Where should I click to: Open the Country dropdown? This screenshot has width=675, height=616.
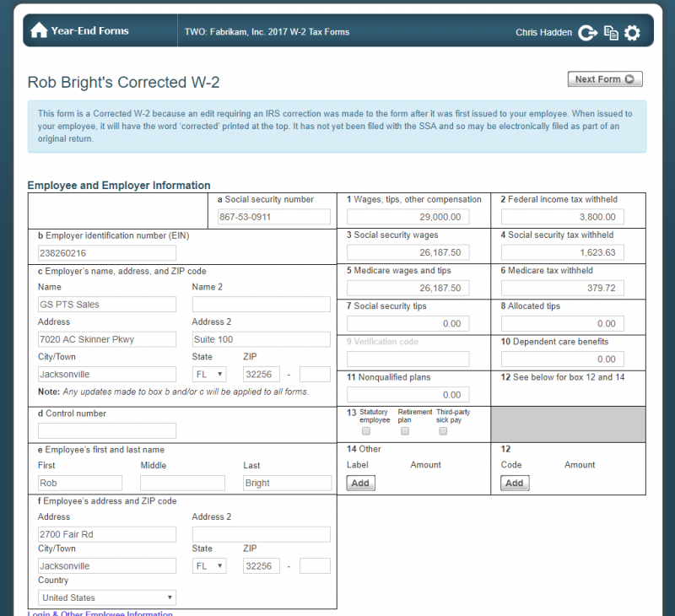[x=107, y=597]
